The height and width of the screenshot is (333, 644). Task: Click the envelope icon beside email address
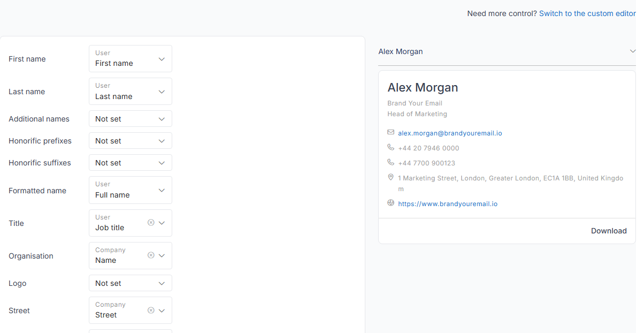point(391,132)
